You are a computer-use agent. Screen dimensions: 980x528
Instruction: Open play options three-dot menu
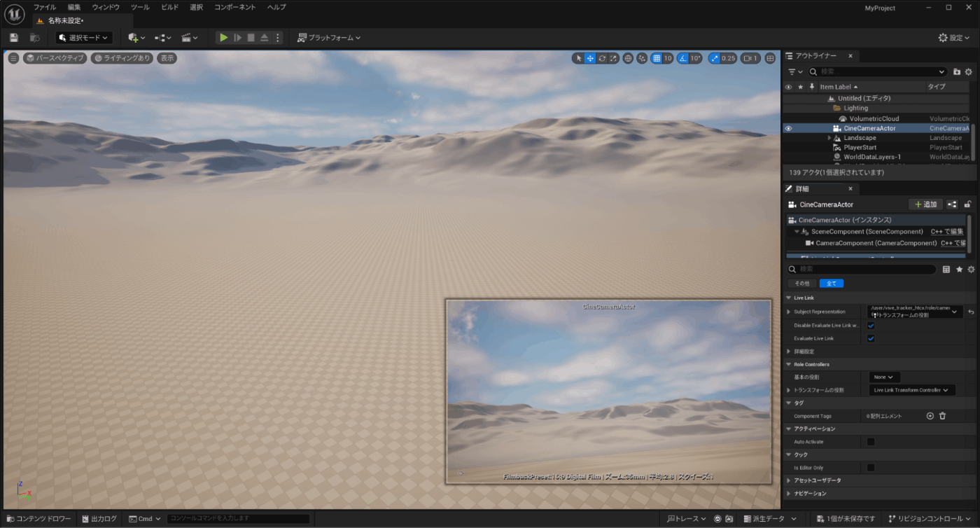[277, 38]
